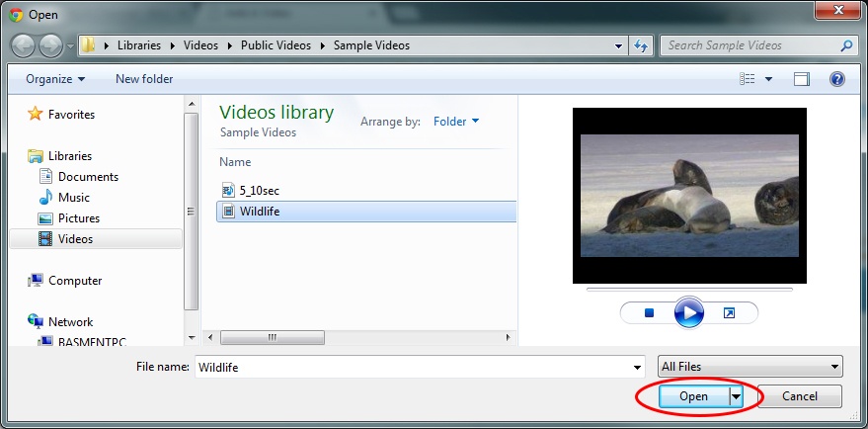The width and height of the screenshot is (868, 429).
Task: Click the Wildlife video preview thumbnail
Action: (689, 196)
